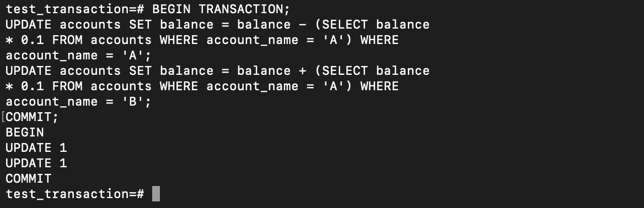This screenshot has width=644, height=208.
Task: Click the COMMIT; command line
Action: tap(32, 117)
